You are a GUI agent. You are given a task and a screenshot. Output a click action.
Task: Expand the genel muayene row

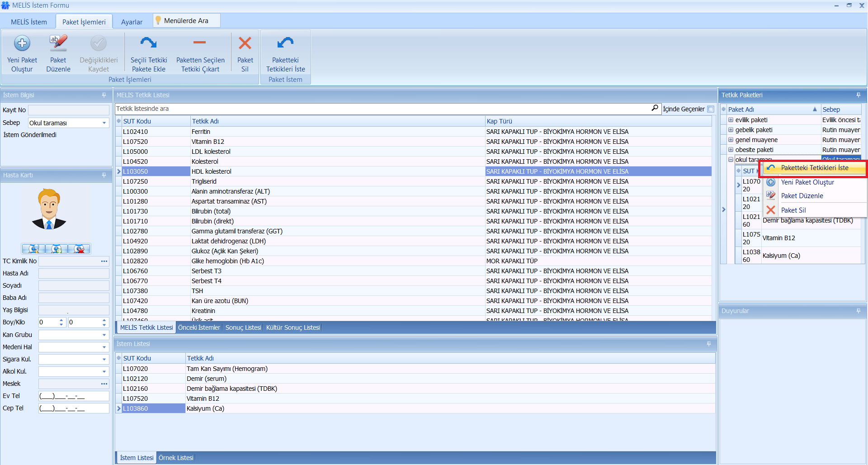point(731,140)
